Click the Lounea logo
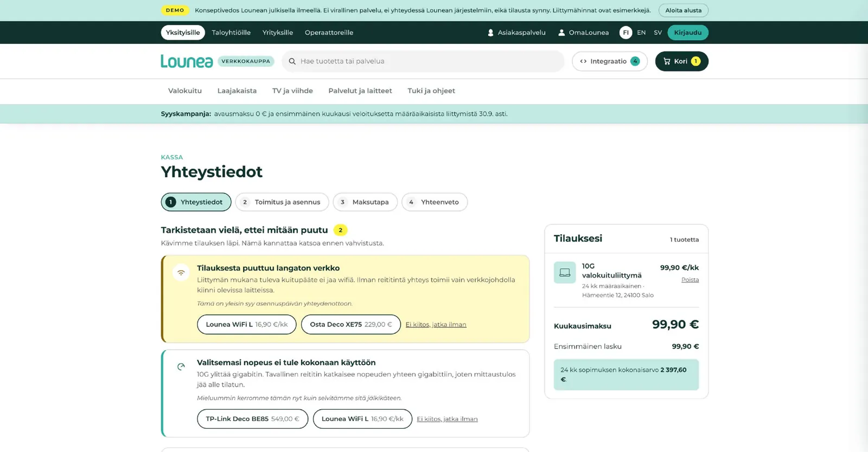 point(187,61)
